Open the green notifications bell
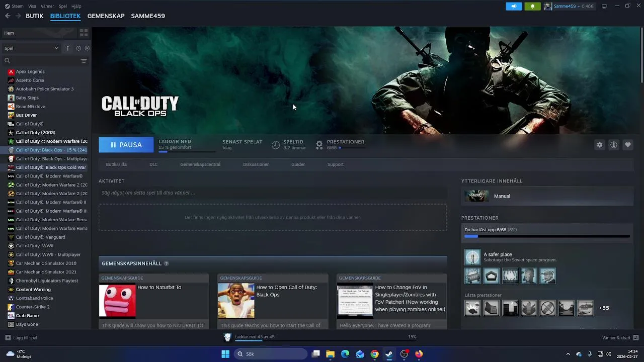Screen dimensions: 644x362 [532, 6]
